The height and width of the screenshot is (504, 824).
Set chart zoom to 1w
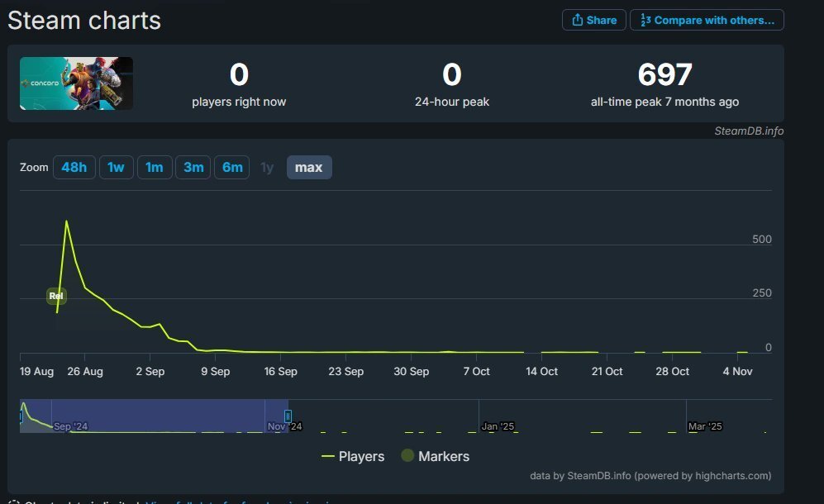tap(116, 168)
